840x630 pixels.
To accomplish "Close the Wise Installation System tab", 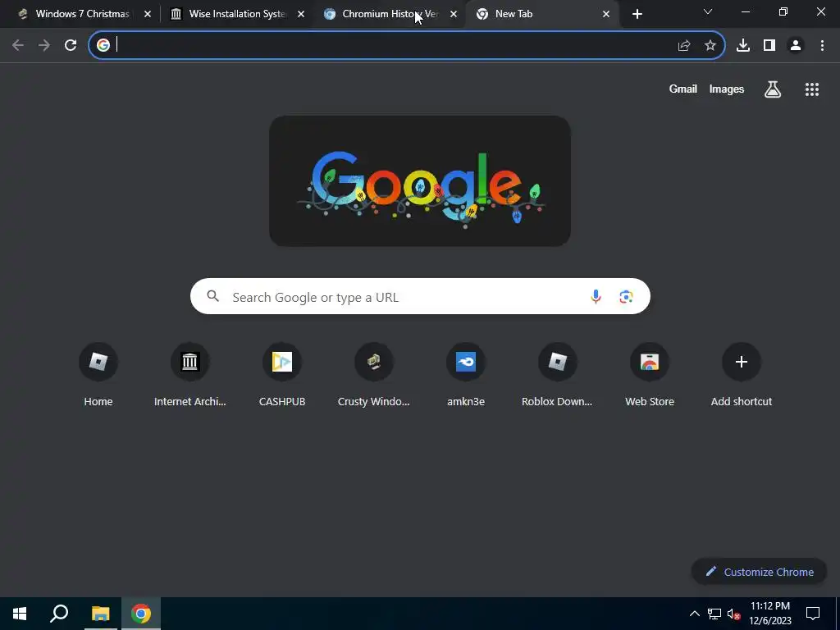I will 301,15.
